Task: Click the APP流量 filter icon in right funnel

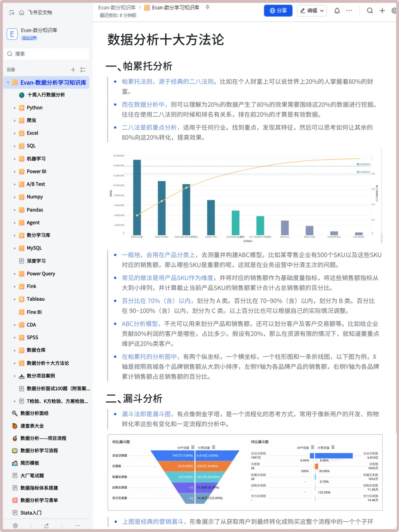Action: click(313, 447)
